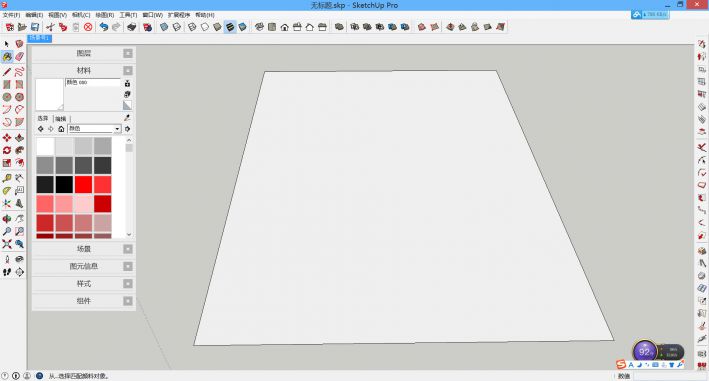Screen dimensions: 709x381
Task: Activate the Move tool with red arrows
Action: (x=7, y=138)
